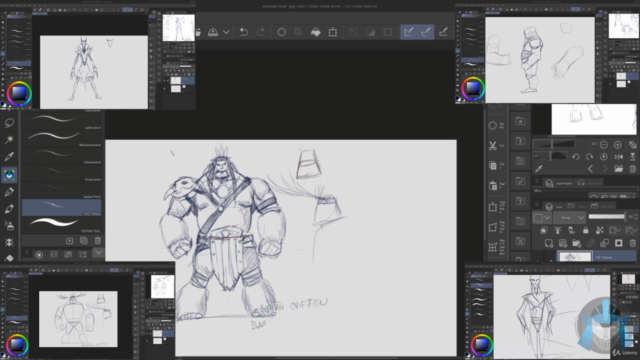This screenshot has width=640, height=360.
Task: Click the Cut scissors icon
Action: pyautogui.click(x=493, y=145)
